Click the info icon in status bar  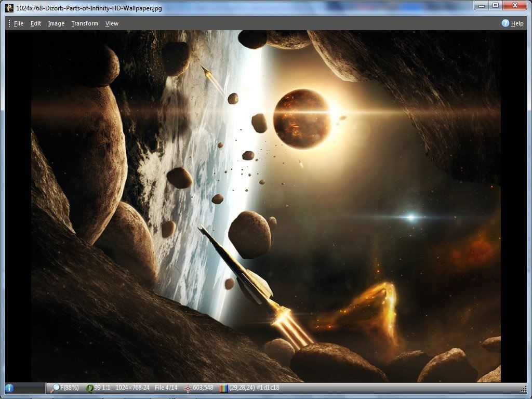(x=9, y=388)
